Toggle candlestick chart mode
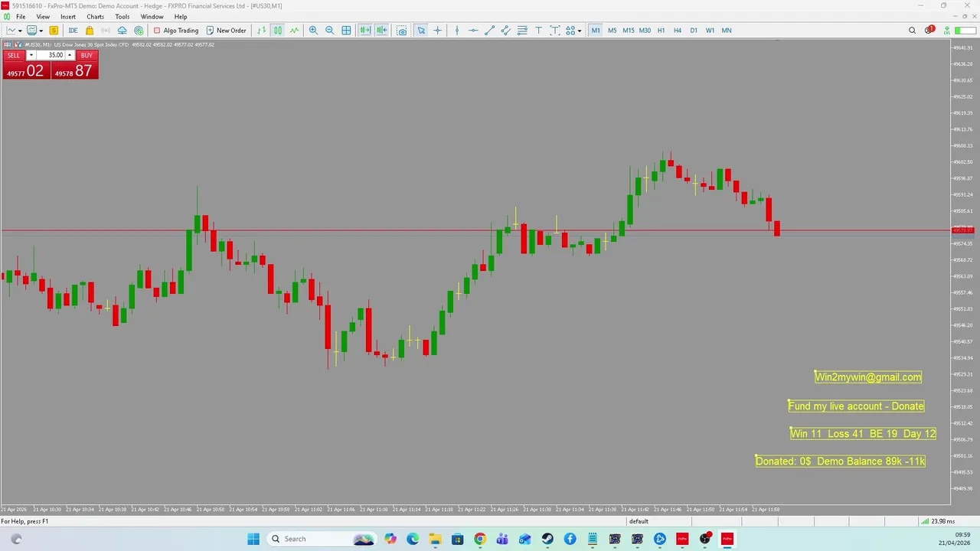 pyautogui.click(x=278, y=31)
